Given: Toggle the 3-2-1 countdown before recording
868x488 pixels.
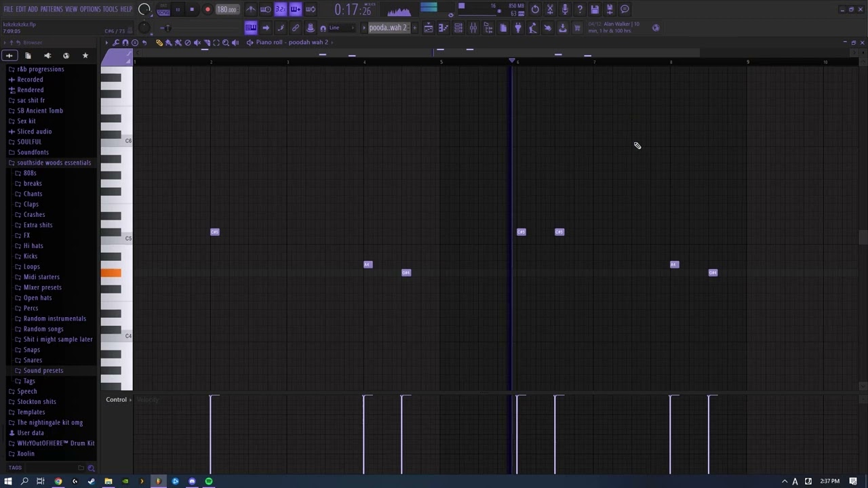Looking at the screenshot, I should pyautogui.click(x=280, y=9).
